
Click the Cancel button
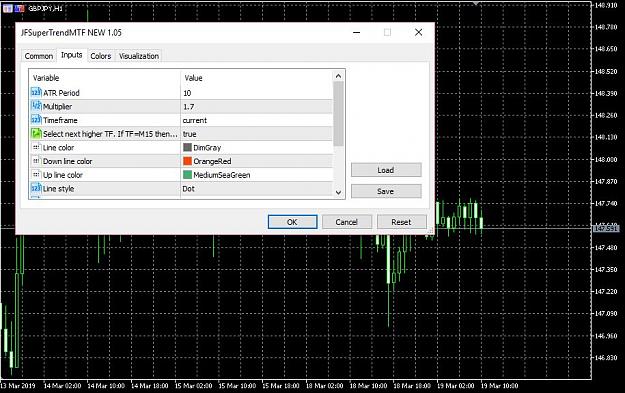pyautogui.click(x=347, y=222)
